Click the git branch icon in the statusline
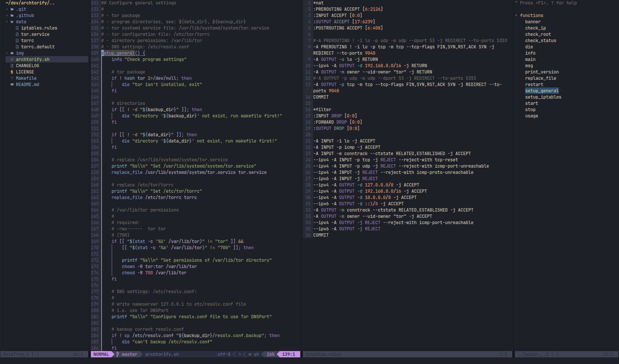 118,354
